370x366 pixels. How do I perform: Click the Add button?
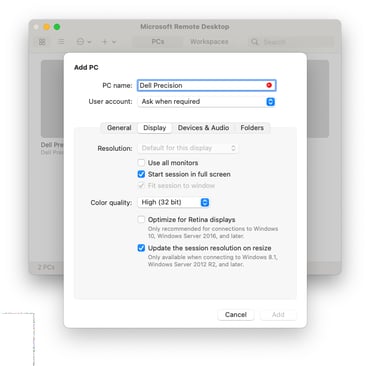pos(278,315)
